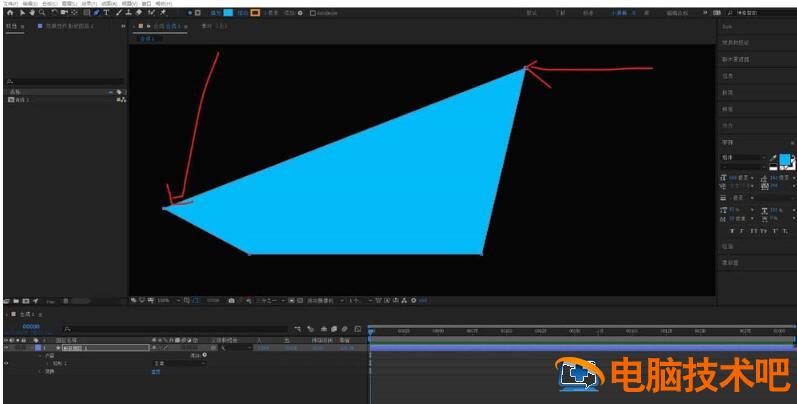This screenshot has height=404, width=797.
Task: Open the composition mini-flowchart icon
Action: point(297,329)
